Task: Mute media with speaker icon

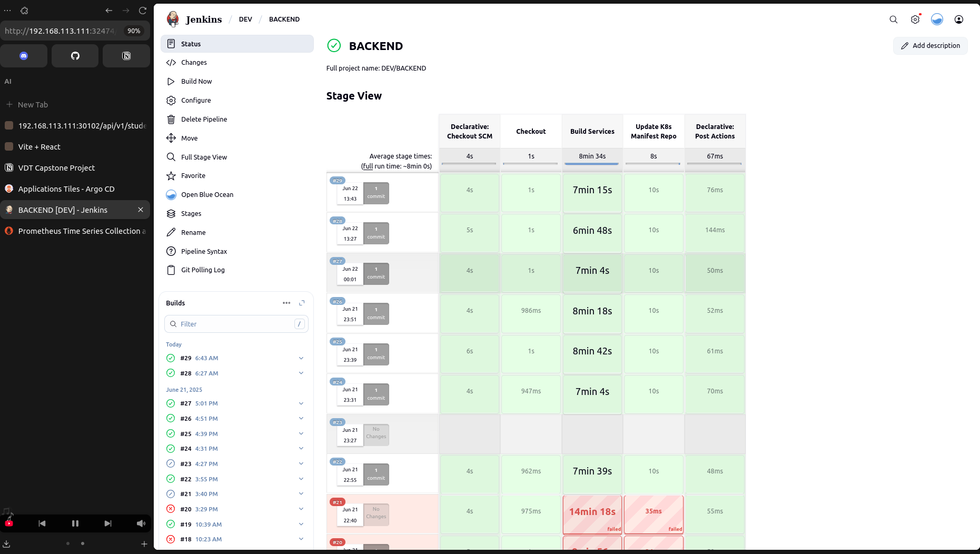Action: (141, 523)
